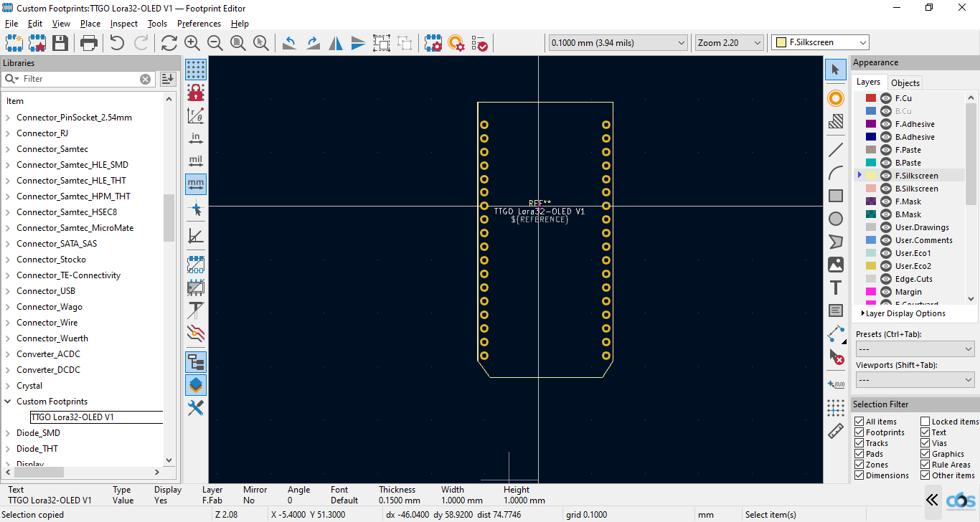Toggle visibility of the Edge.Cuts layer
This screenshot has width=980, height=522.
[x=886, y=279]
